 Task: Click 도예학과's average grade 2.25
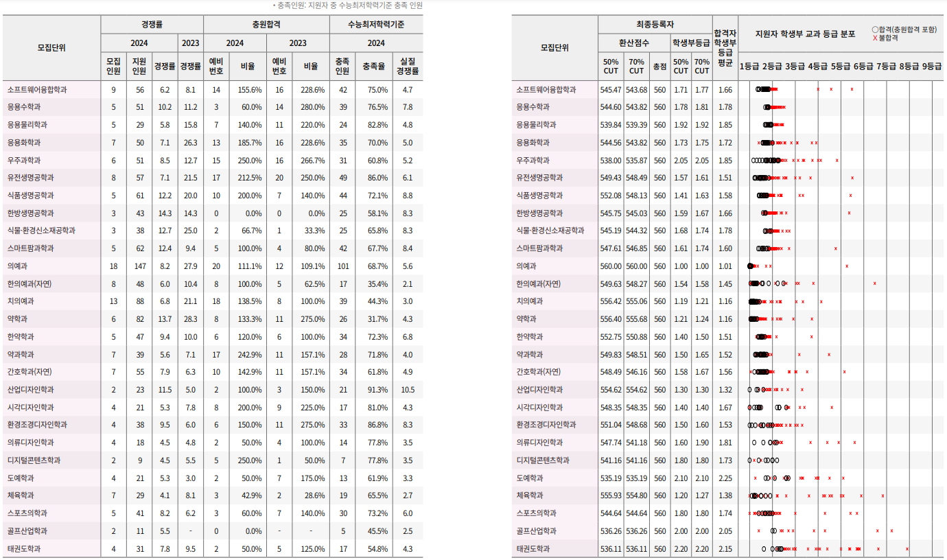coord(725,478)
